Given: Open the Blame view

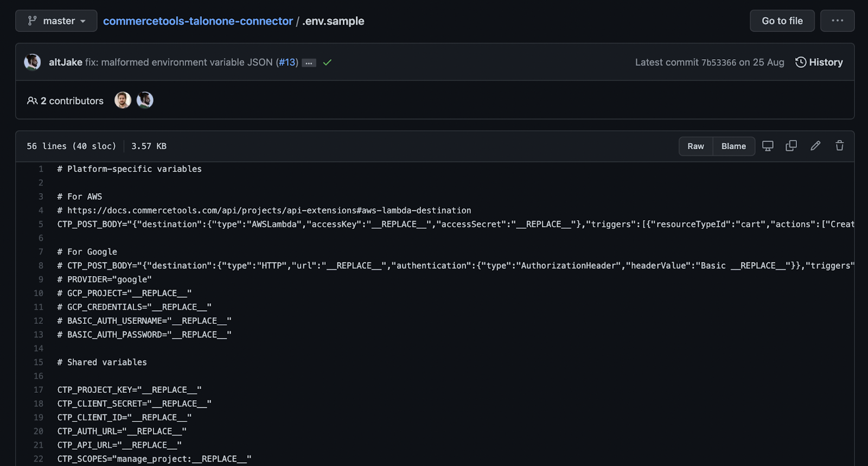Looking at the screenshot, I should point(733,146).
